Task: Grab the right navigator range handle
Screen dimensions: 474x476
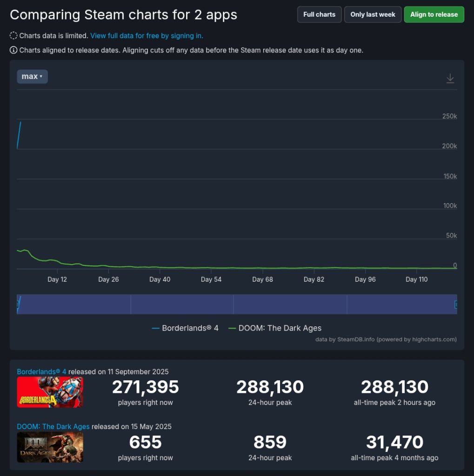Action: click(x=456, y=304)
